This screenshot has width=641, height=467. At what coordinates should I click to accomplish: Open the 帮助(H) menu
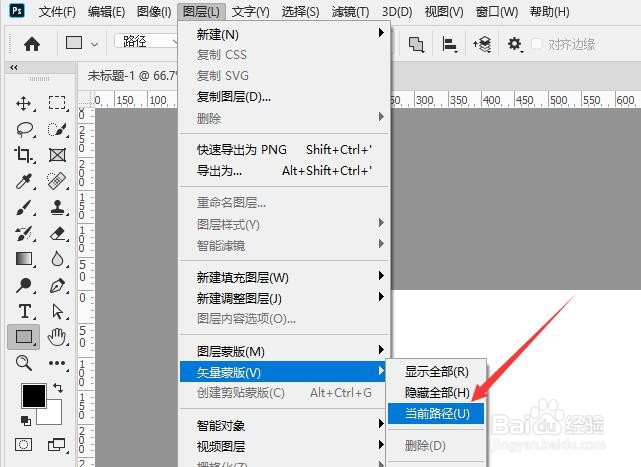(549, 11)
